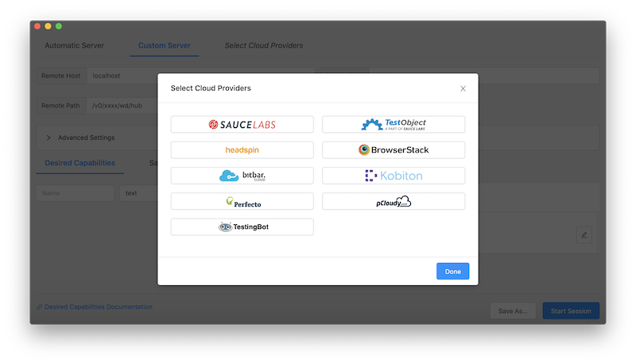The width and height of the screenshot is (636, 364).
Task: Click the yellow minimize window button
Action: tap(48, 26)
